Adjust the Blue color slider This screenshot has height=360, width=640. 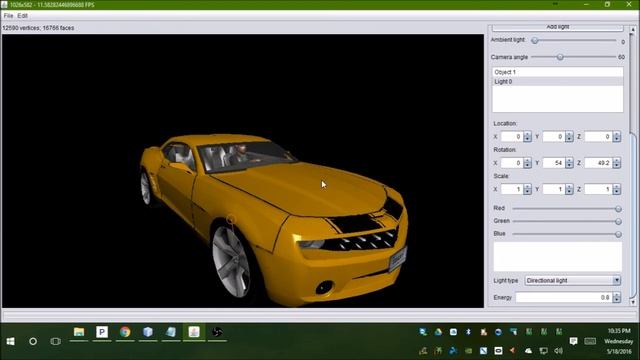567,234
